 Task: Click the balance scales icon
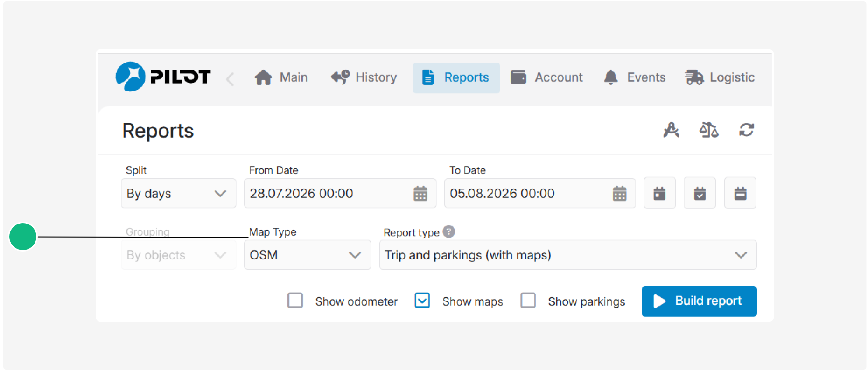(709, 130)
